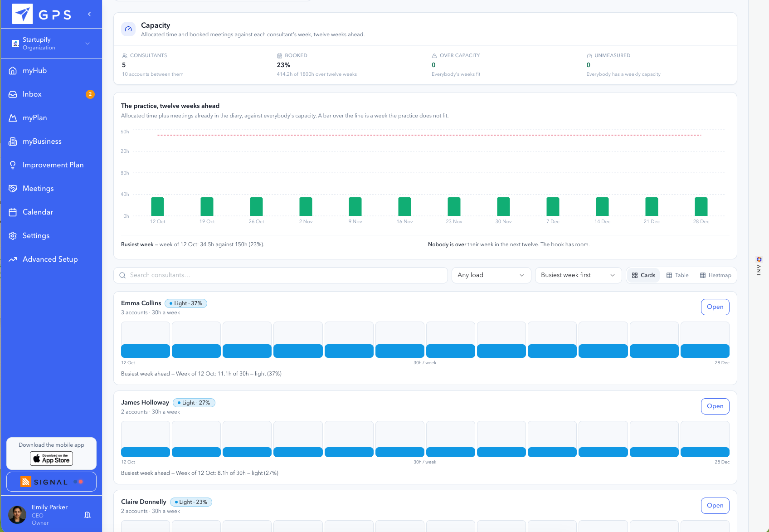Click the Search consultants field

[281, 275]
